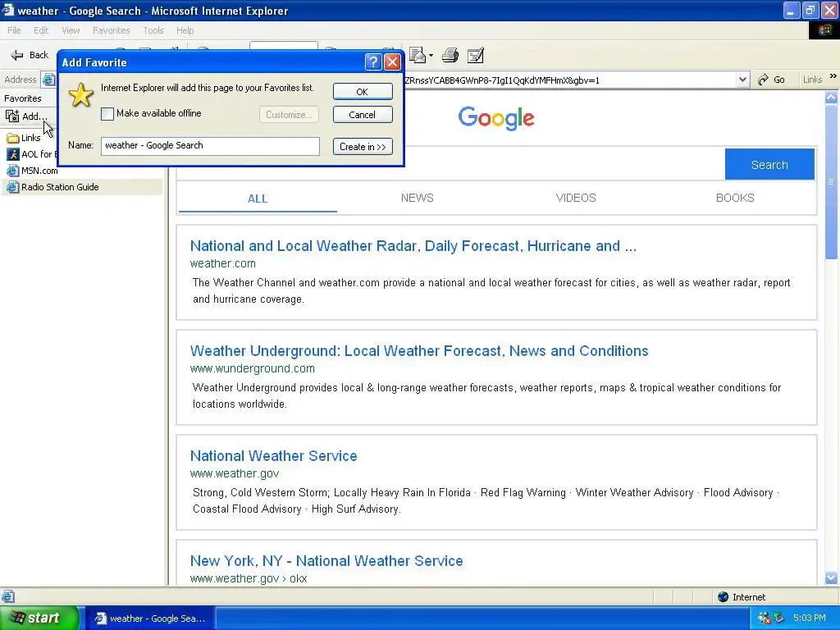The height and width of the screenshot is (630, 840).
Task: Click the Go arrow button
Action: pyautogui.click(x=771, y=80)
